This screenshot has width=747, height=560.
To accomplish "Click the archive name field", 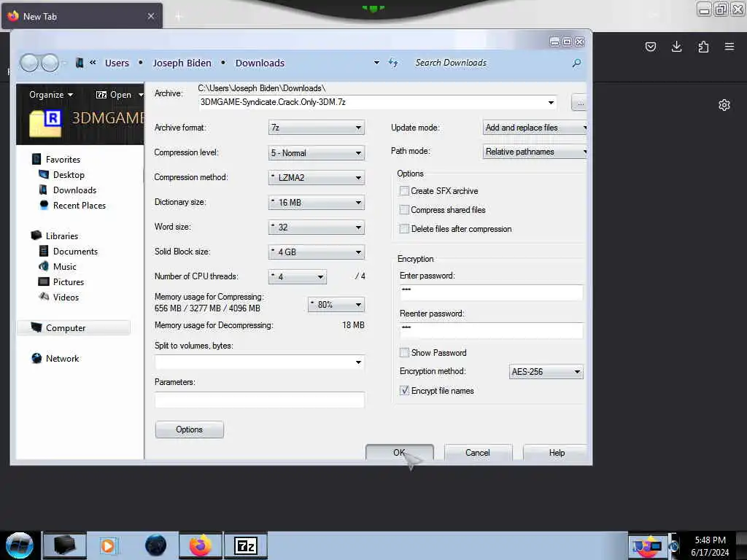I will coord(378,102).
